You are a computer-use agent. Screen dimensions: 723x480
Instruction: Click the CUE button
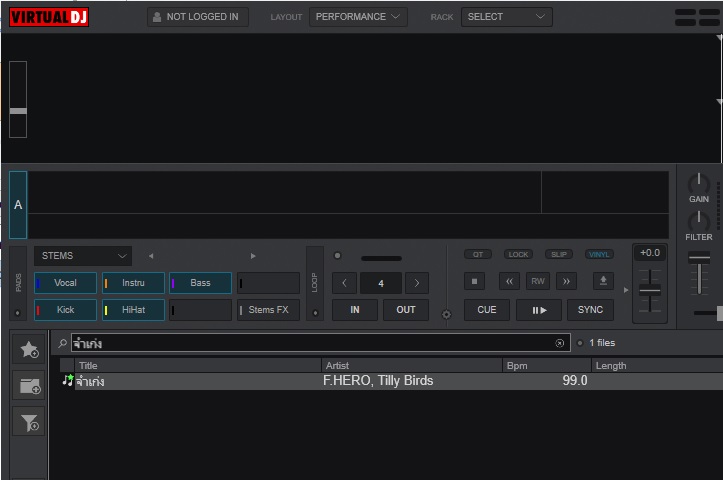487,310
